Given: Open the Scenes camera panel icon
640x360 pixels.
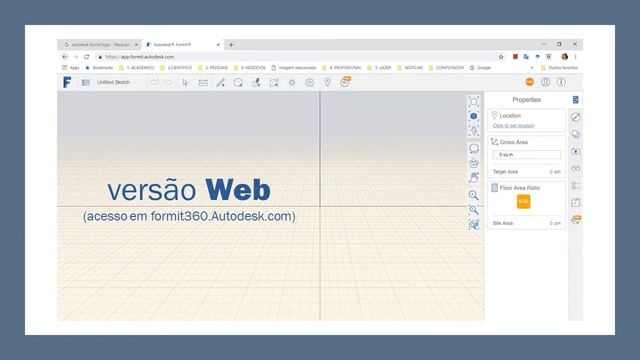Looking at the screenshot, I should [576, 151].
